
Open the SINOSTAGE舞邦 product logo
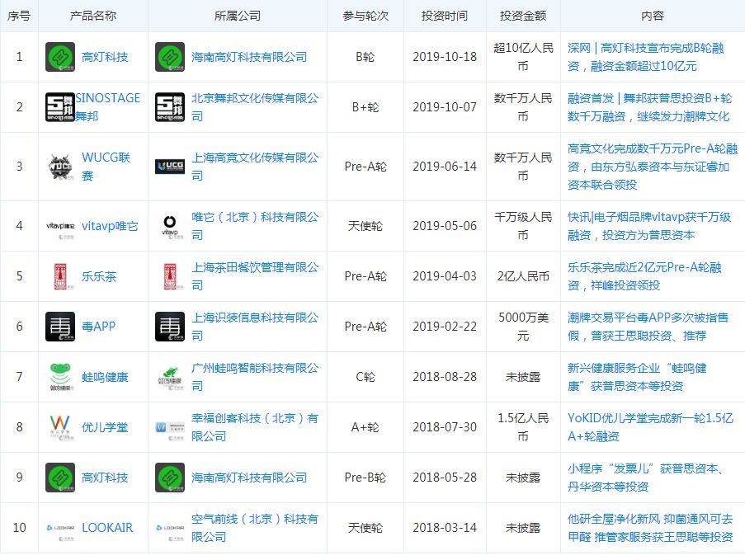60,107
